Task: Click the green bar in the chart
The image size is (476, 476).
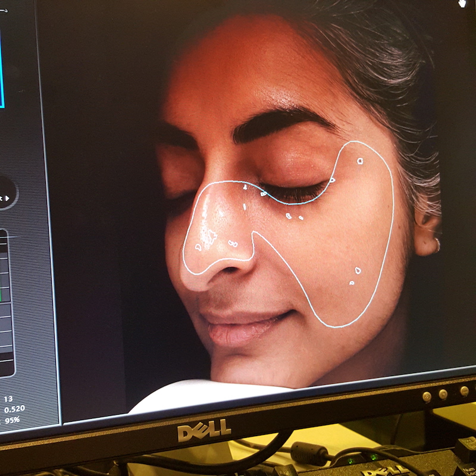Action: point(2,295)
